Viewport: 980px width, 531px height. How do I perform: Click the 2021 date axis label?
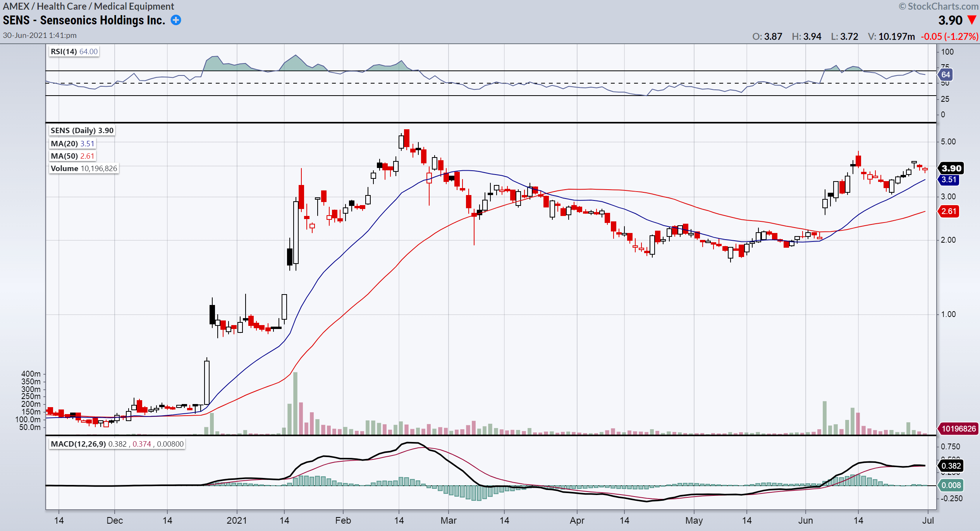(236, 520)
